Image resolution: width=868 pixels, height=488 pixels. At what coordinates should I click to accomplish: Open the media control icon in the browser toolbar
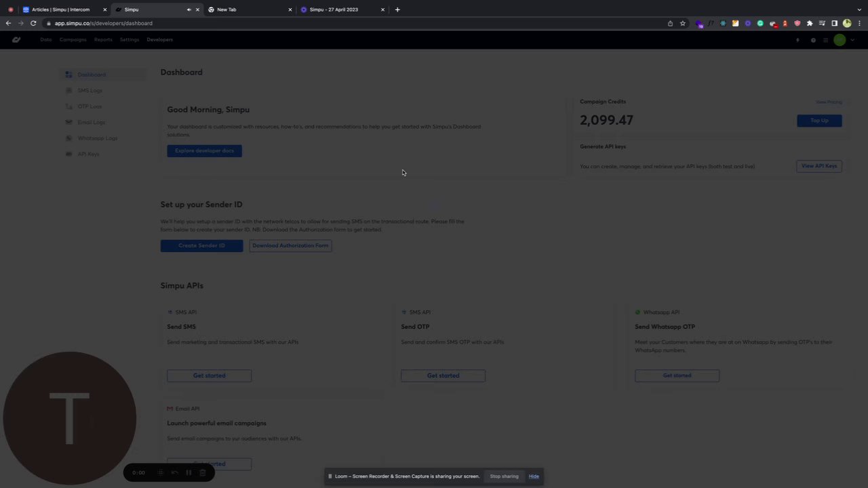(x=822, y=23)
